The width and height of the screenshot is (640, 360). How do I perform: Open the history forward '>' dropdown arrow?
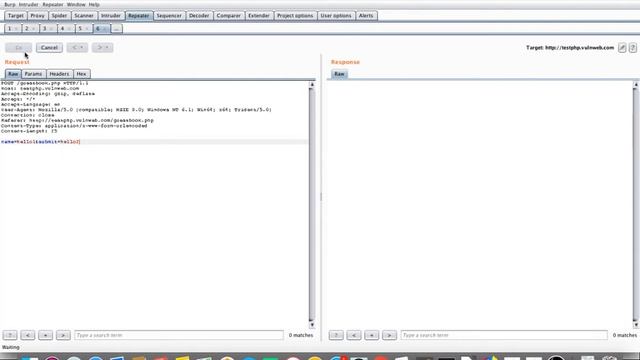[x=107, y=48]
